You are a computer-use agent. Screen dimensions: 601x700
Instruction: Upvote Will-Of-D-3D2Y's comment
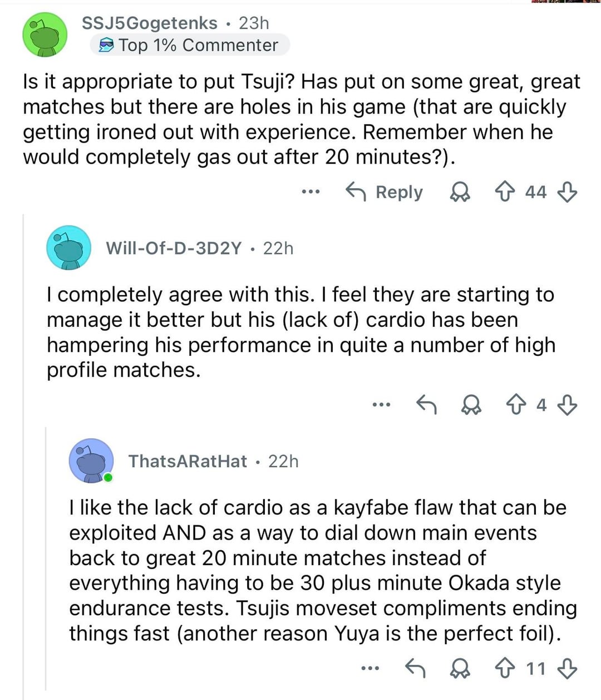(x=517, y=405)
